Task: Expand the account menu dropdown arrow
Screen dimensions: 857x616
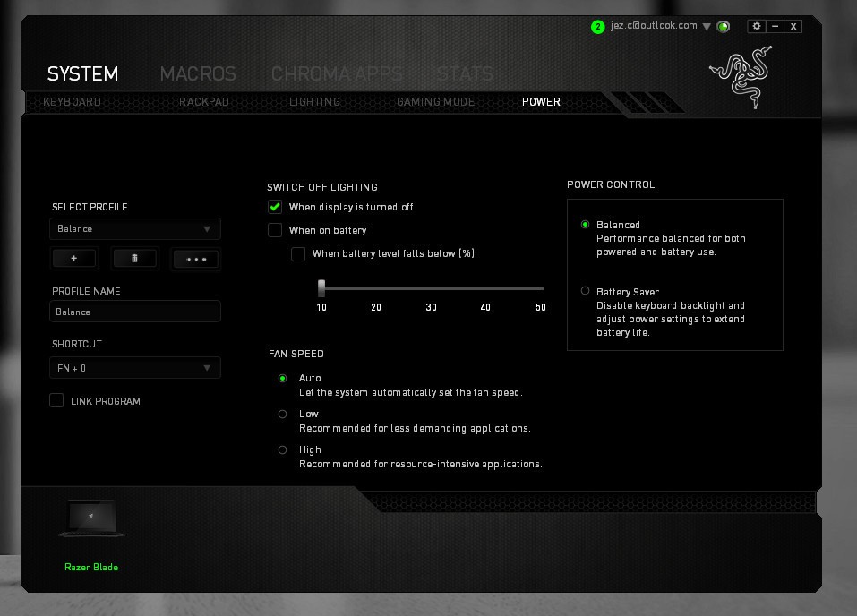Action: click(708, 26)
